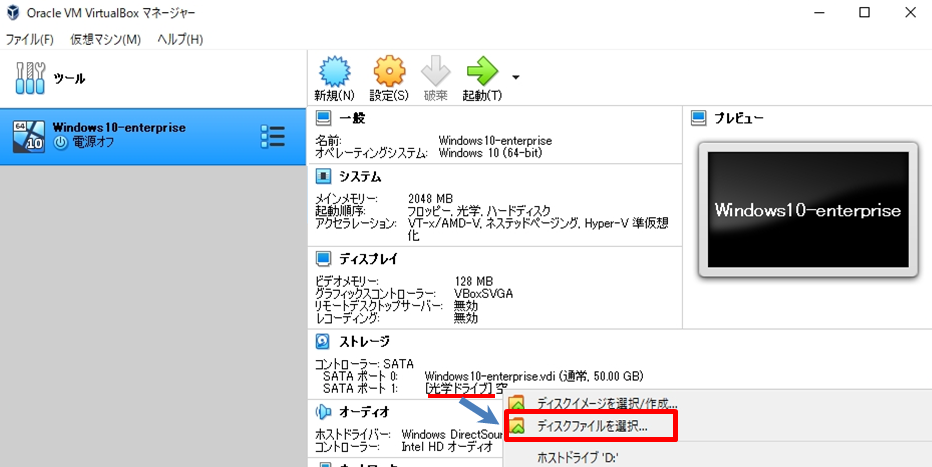Select ホストドライブ 'D:' menu entry

pos(579,457)
